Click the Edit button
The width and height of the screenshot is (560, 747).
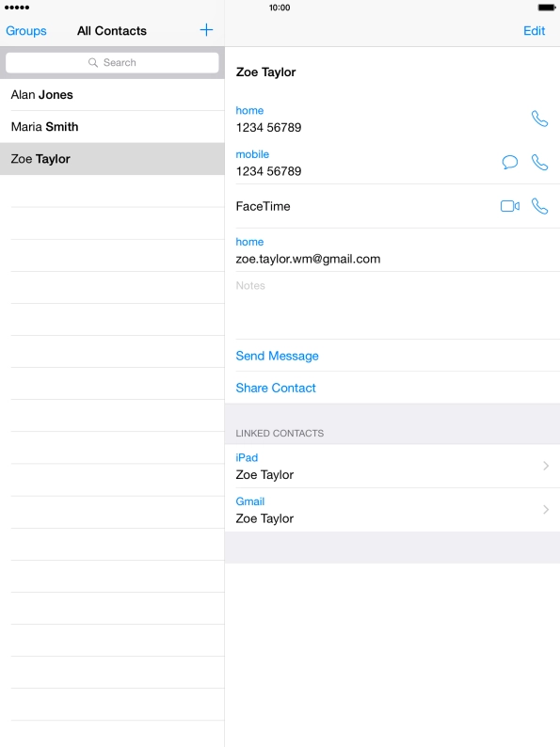pos(534,31)
